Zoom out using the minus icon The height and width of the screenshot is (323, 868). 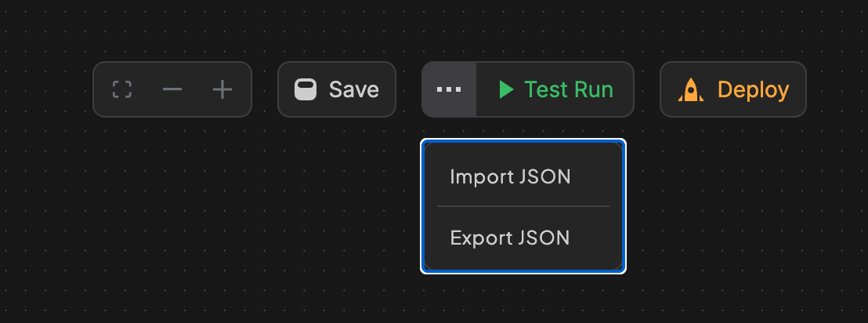[x=172, y=89]
